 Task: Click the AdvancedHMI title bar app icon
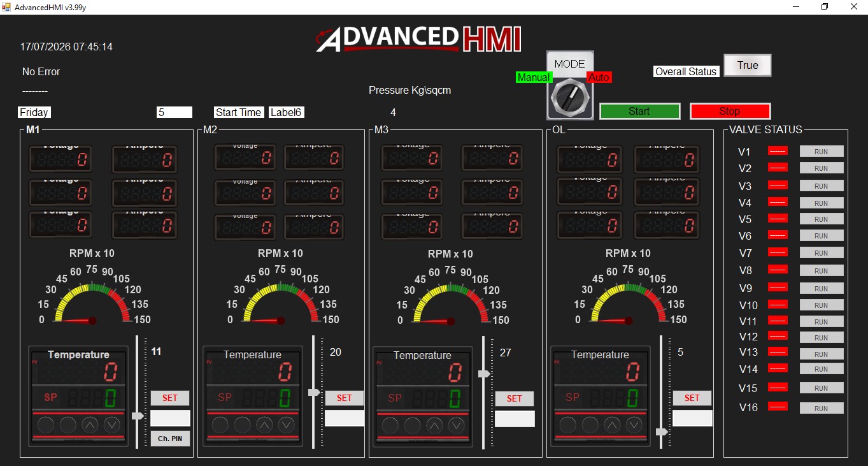pos(6,6)
